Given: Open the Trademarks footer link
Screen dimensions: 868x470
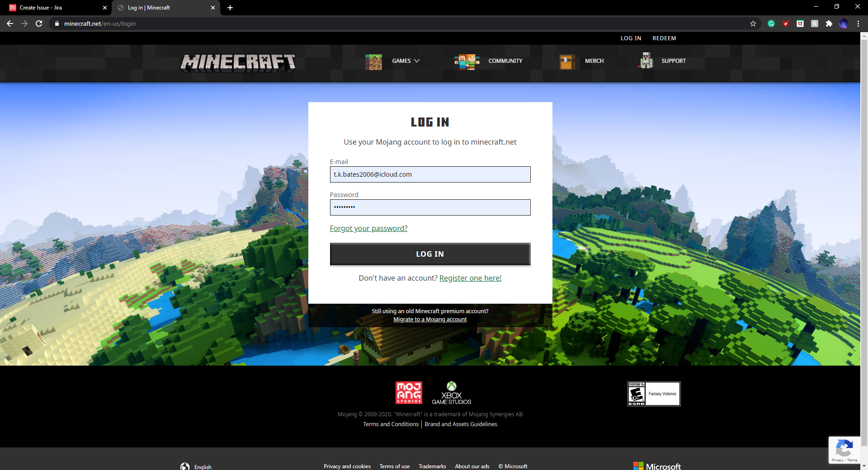Looking at the screenshot, I should (432, 466).
